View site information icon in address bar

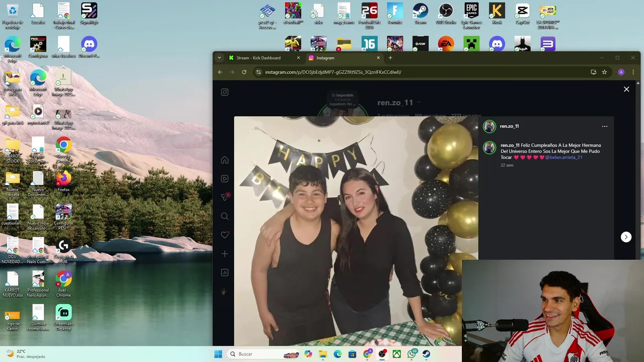click(x=258, y=72)
